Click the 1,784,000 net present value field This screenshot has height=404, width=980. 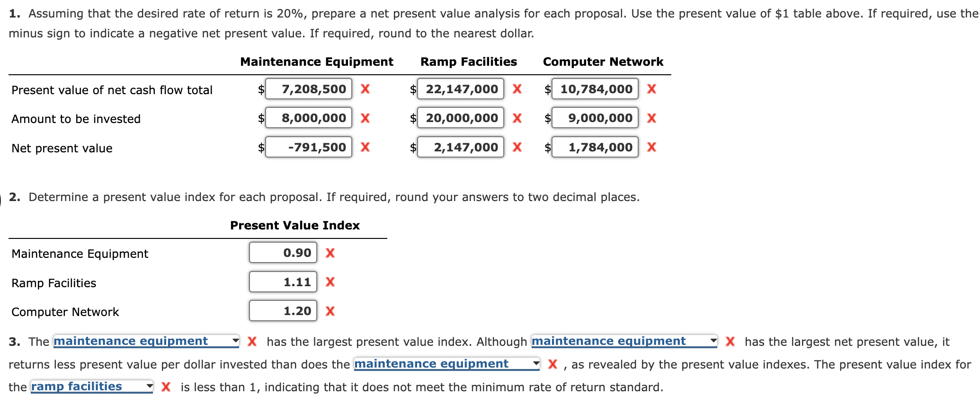(x=595, y=147)
